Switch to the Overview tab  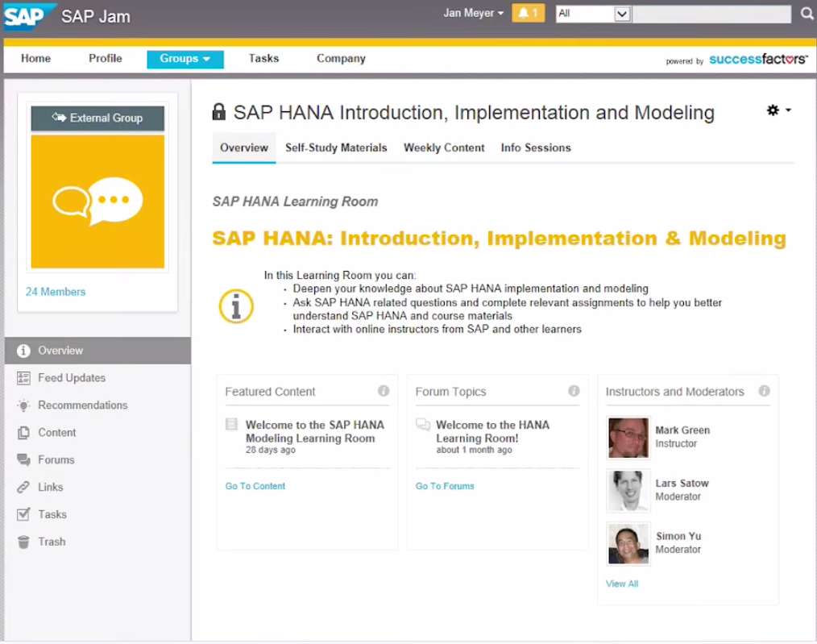pos(244,148)
